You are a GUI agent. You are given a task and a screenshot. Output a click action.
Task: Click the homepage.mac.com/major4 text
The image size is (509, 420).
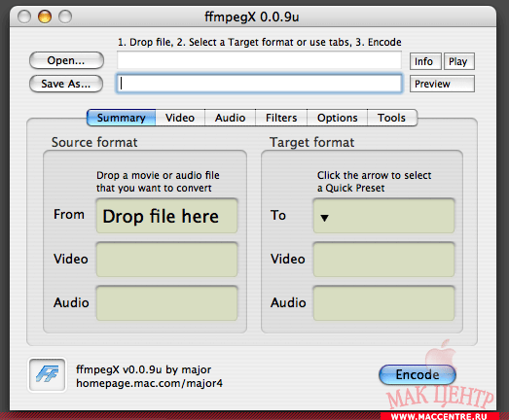point(149,383)
